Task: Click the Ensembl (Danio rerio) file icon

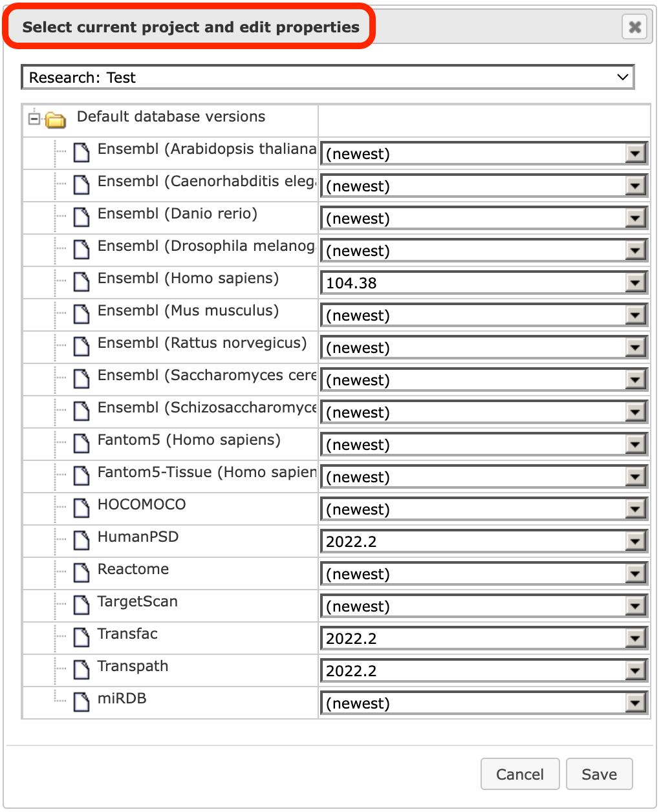Action: click(81, 217)
